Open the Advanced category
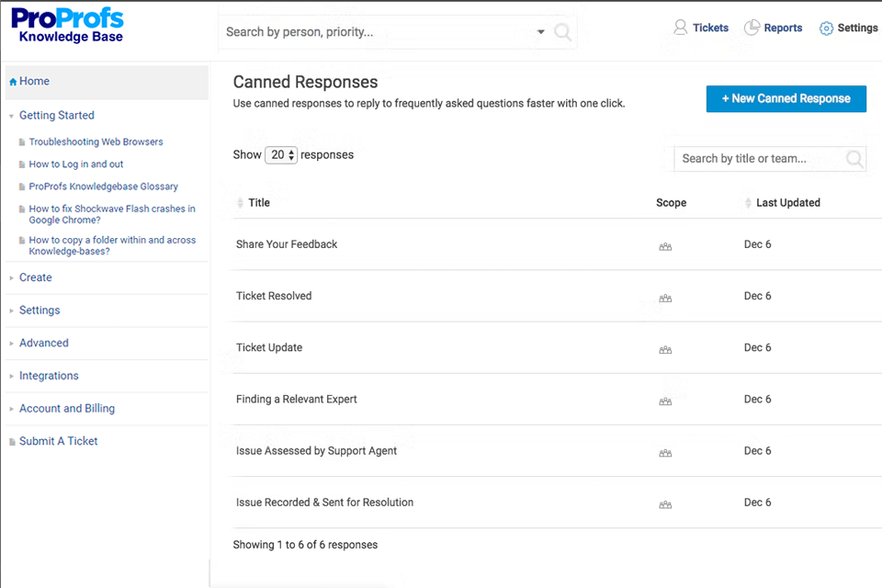This screenshot has height=588, width=882. (x=44, y=343)
